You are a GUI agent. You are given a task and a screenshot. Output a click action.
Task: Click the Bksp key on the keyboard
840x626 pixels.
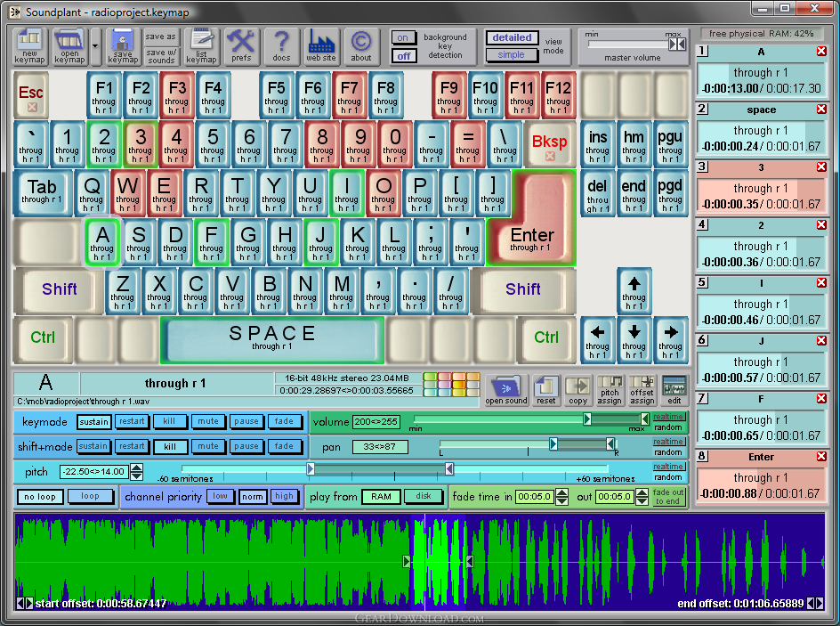pos(550,145)
